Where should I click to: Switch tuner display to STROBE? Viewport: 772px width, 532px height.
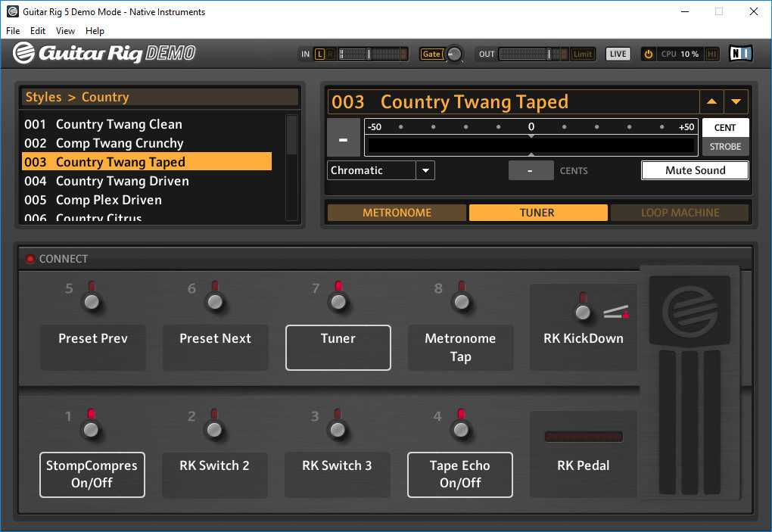[725, 147]
